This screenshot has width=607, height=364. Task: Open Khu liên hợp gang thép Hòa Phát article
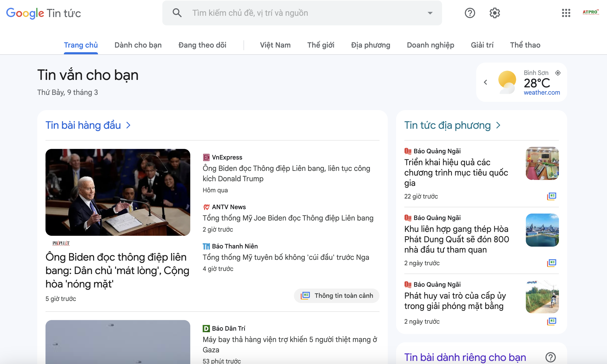tap(457, 239)
